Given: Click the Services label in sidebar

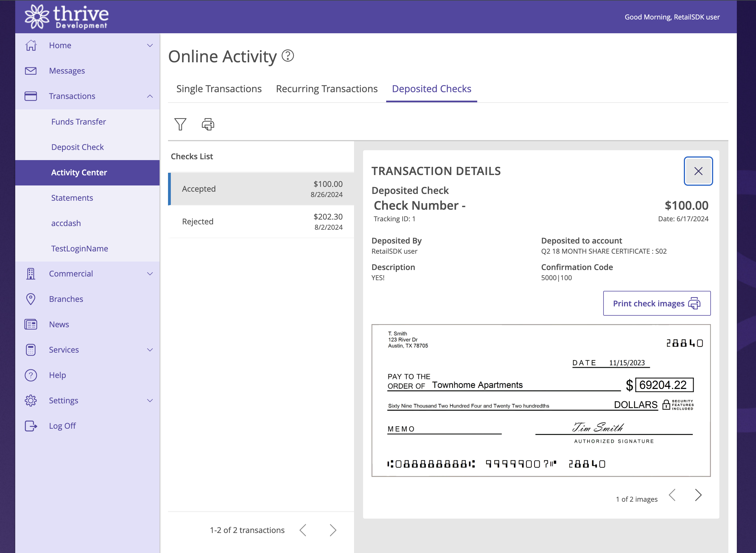Looking at the screenshot, I should 64,350.
